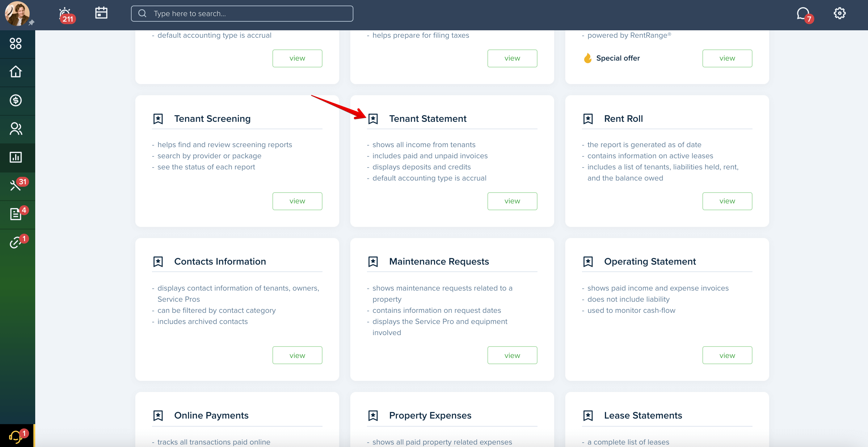Bookmark the Tenant Statement report
Viewport: 868px width, 447px height.
click(x=373, y=119)
